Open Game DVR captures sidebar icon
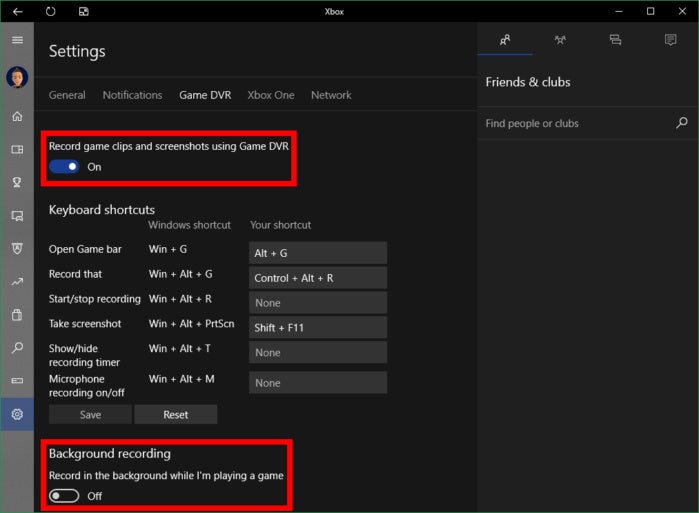Image resolution: width=699 pixels, height=513 pixels. pos(17,216)
